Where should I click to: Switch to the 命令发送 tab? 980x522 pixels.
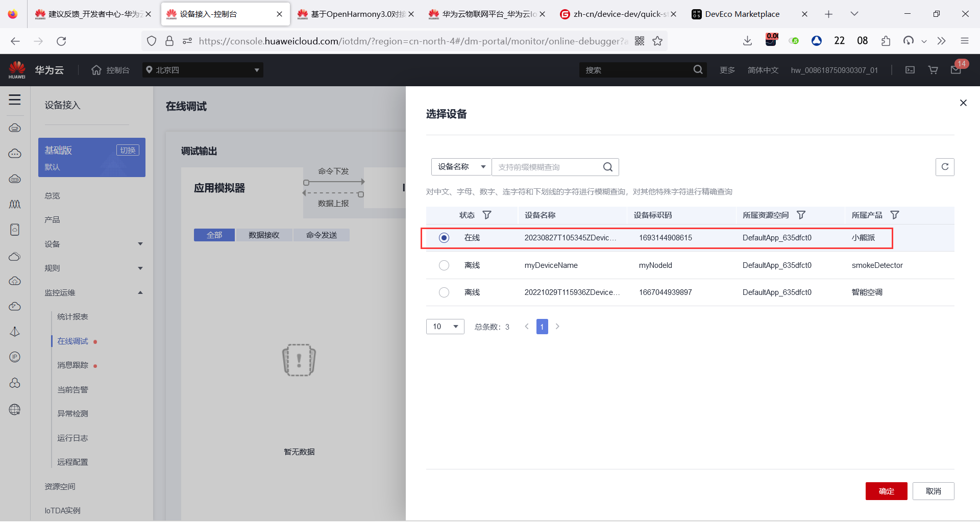coord(321,235)
